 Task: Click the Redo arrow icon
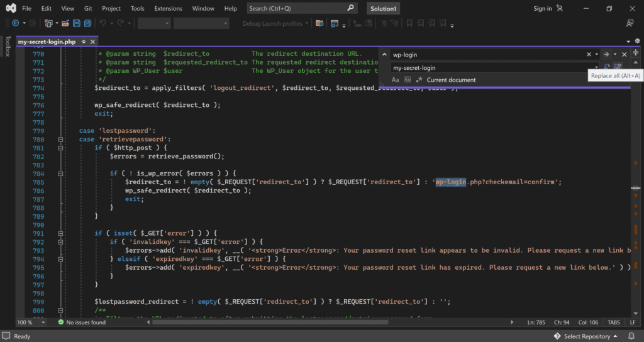point(120,23)
